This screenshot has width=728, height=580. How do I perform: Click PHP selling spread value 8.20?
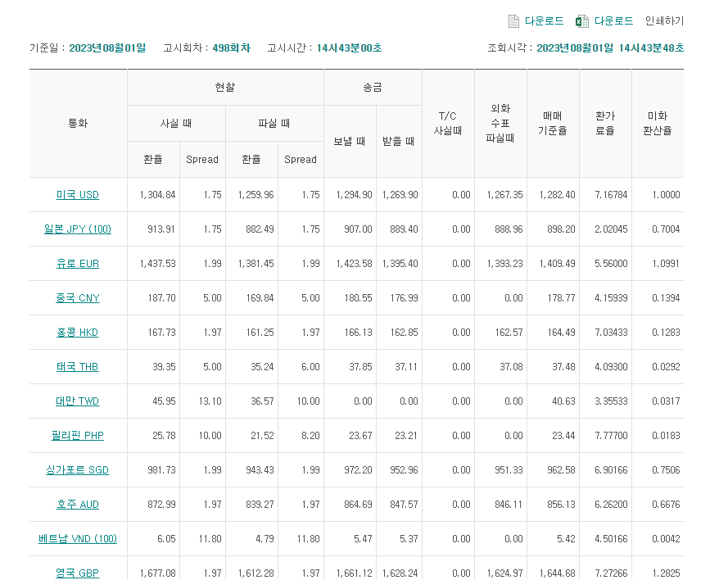310,435
